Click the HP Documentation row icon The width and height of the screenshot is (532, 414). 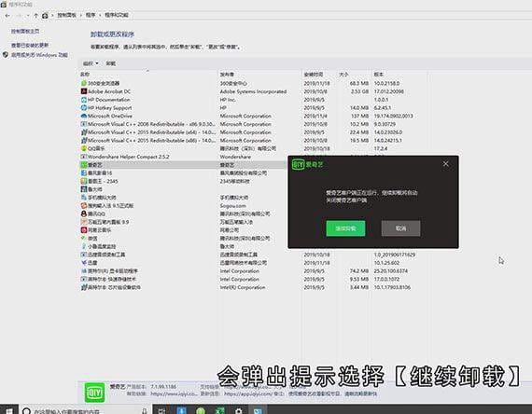(x=84, y=100)
